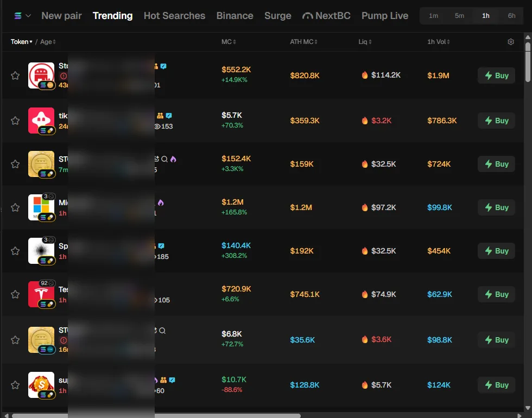
Task: Click the horizontal scrollbar thumb
Action: click(156, 416)
